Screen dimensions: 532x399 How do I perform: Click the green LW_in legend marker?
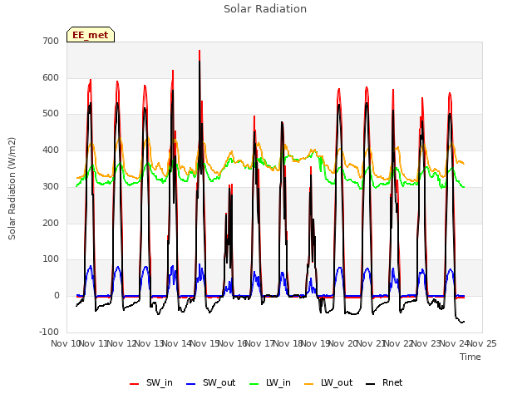coord(254,384)
